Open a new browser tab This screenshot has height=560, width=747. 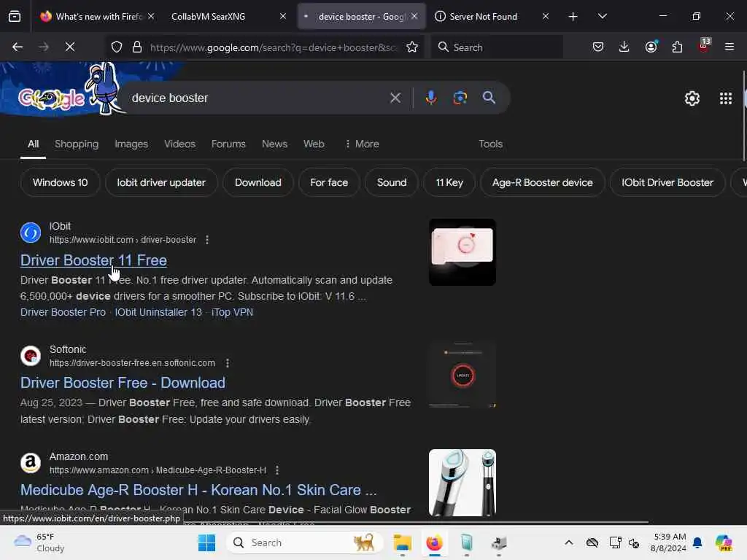[x=573, y=17]
